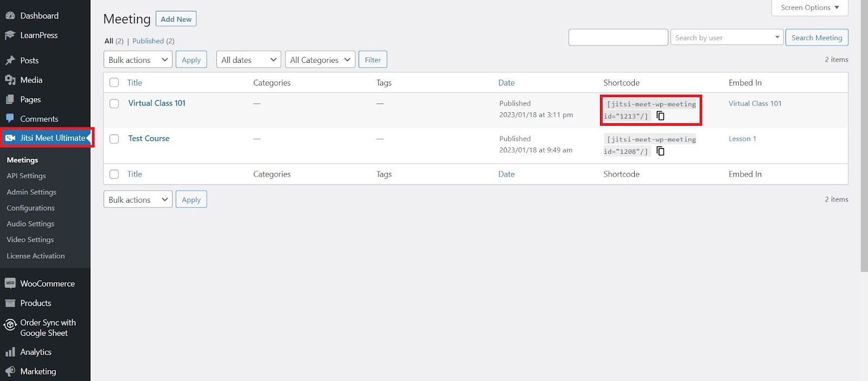
Task: Copy shortcode for Virtual Class 101
Action: pyautogui.click(x=660, y=115)
